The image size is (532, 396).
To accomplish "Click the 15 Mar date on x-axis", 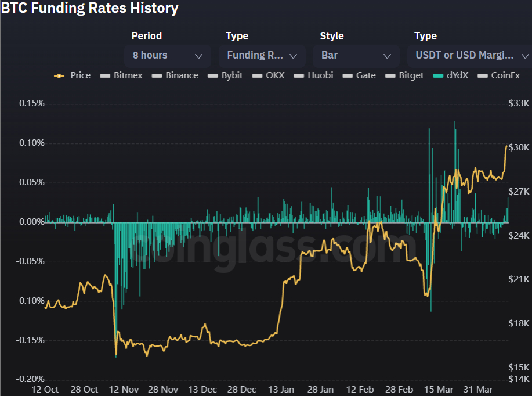I will pos(426,389).
